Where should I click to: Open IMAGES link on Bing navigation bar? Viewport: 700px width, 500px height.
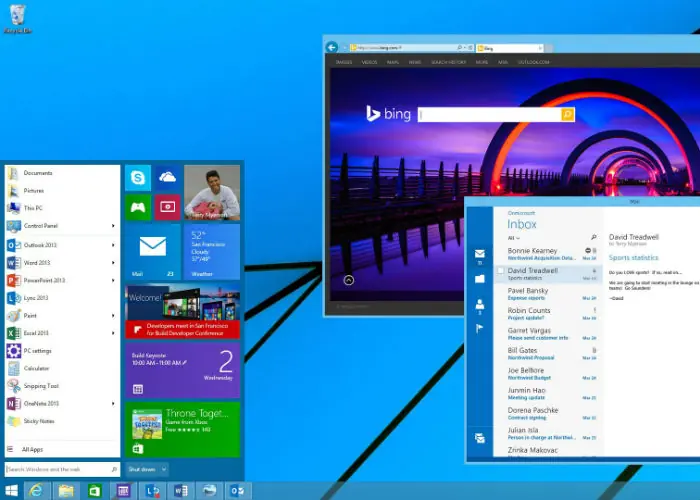pyautogui.click(x=344, y=62)
